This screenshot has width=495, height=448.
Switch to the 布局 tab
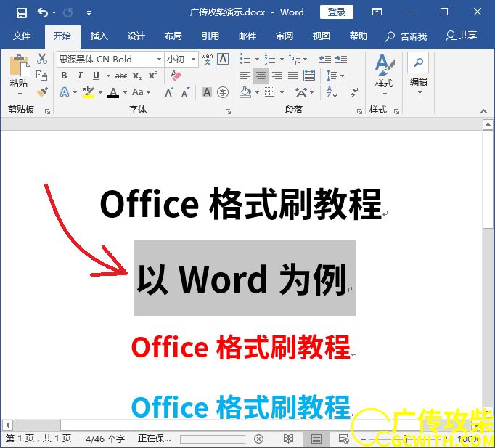coord(173,36)
